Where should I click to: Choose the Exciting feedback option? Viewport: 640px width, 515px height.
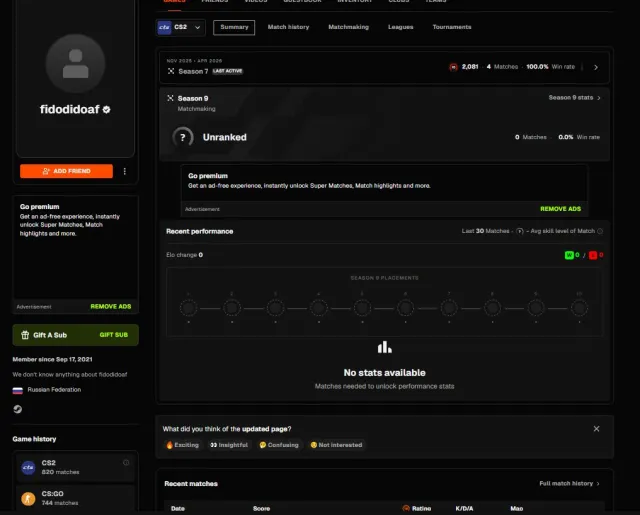[x=182, y=445]
